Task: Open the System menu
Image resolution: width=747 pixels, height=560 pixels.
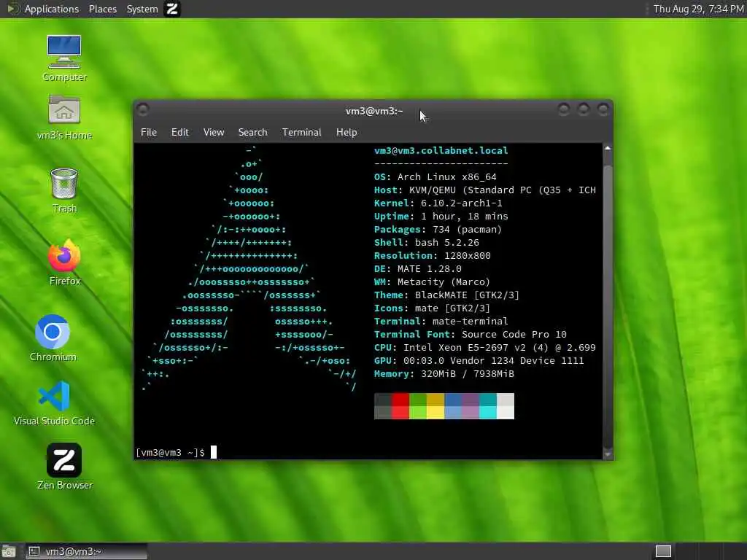Action: 142,9
